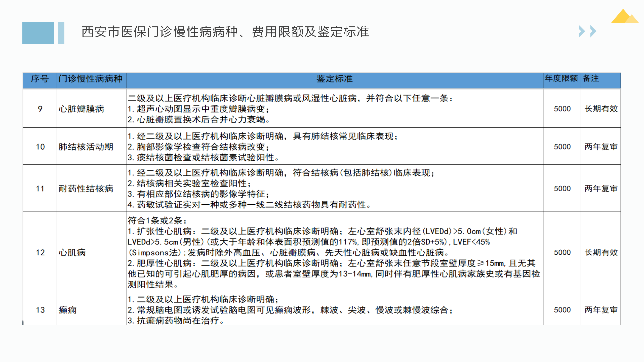Click the 耐药性结核病 disease name cell

coord(86,189)
